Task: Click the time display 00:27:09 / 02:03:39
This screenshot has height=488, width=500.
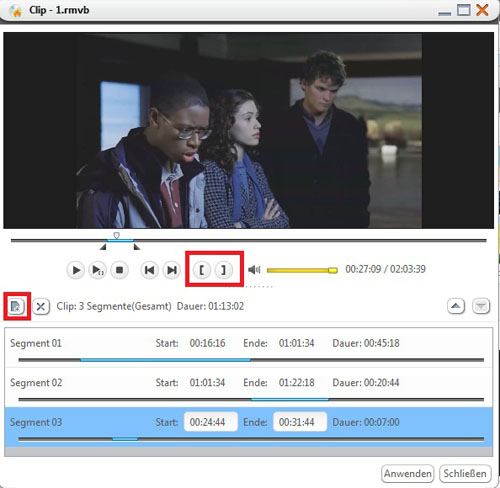Action: 385,269
